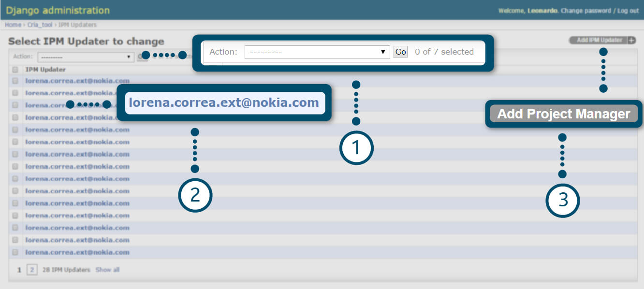Go to page 2 of the results
This screenshot has width=644, height=289.
pos(31,270)
